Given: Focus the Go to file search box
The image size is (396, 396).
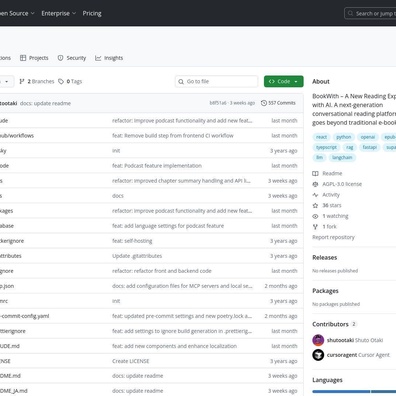Looking at the screenshot, I should point(216,81).
